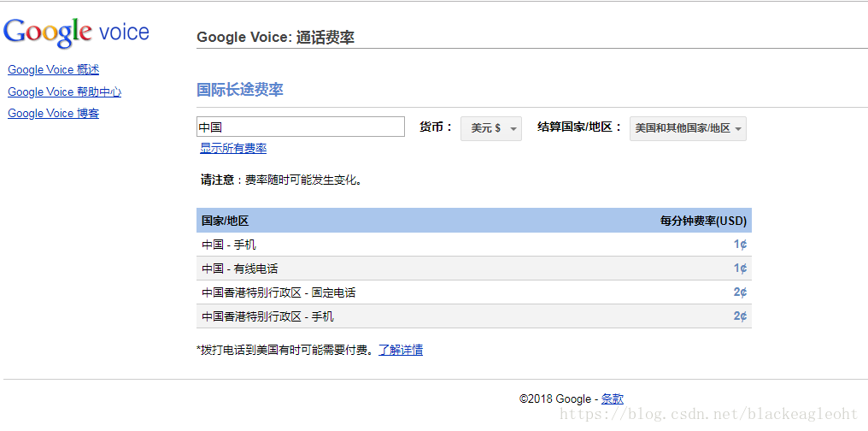Click the 1¢ rate for 中国 - 手机
Image resolution: width=868 pixels, height=431 pixels.
pyautogui.click(x=740, y=245)
